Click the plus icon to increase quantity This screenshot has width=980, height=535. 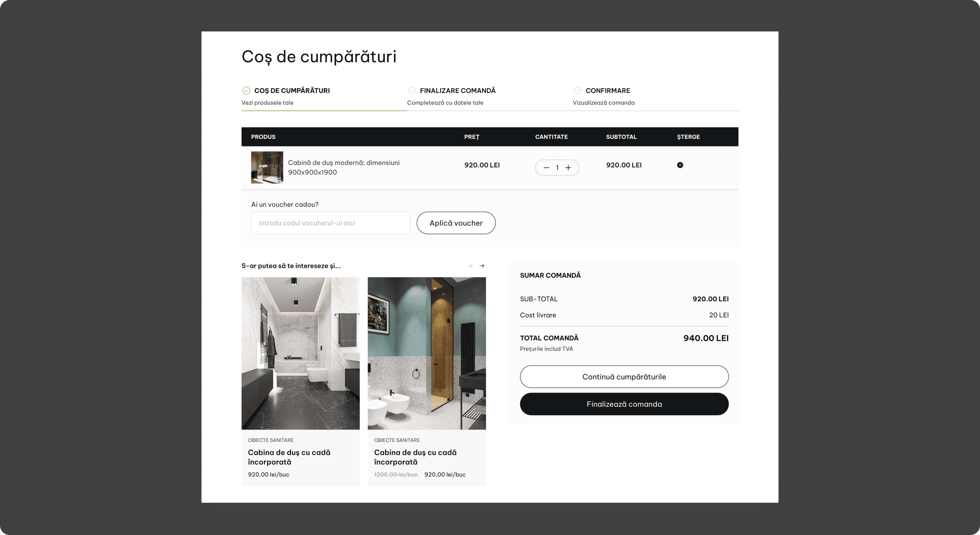[x=568, y=167]
